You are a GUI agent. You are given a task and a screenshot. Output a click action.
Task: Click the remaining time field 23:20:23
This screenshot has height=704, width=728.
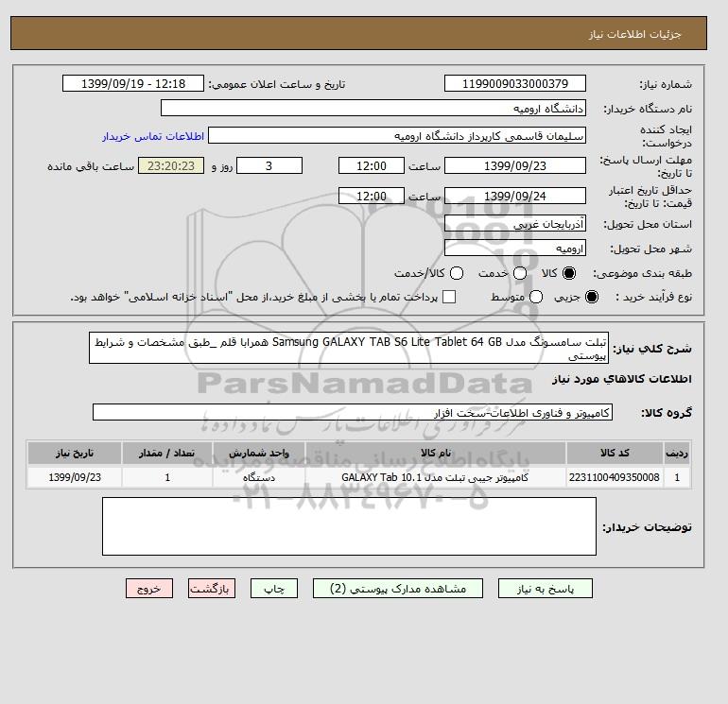[x=171, y=165]
